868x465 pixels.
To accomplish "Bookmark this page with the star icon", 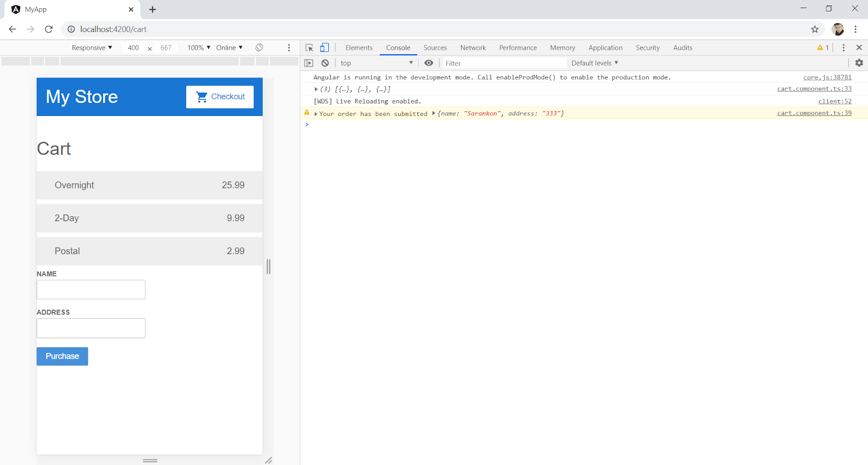I will point(814,29).
